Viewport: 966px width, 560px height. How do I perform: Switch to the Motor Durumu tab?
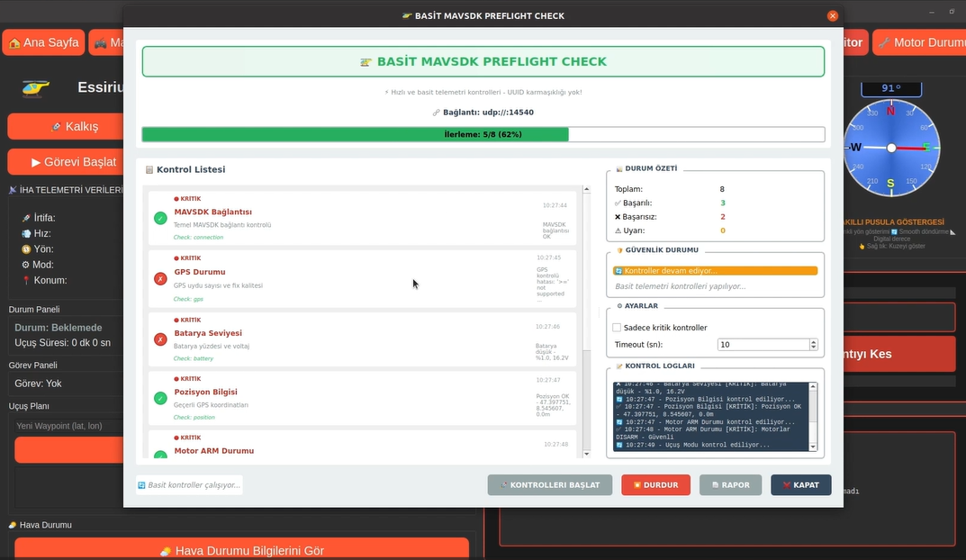(920, 42)
